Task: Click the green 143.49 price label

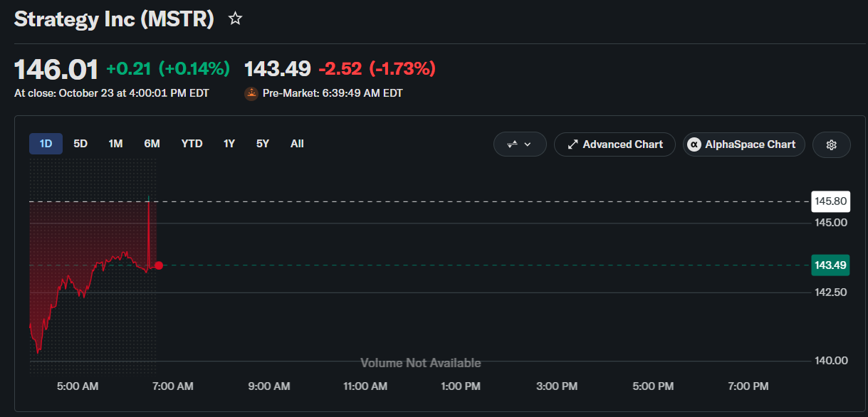Action: coord(831,265)
